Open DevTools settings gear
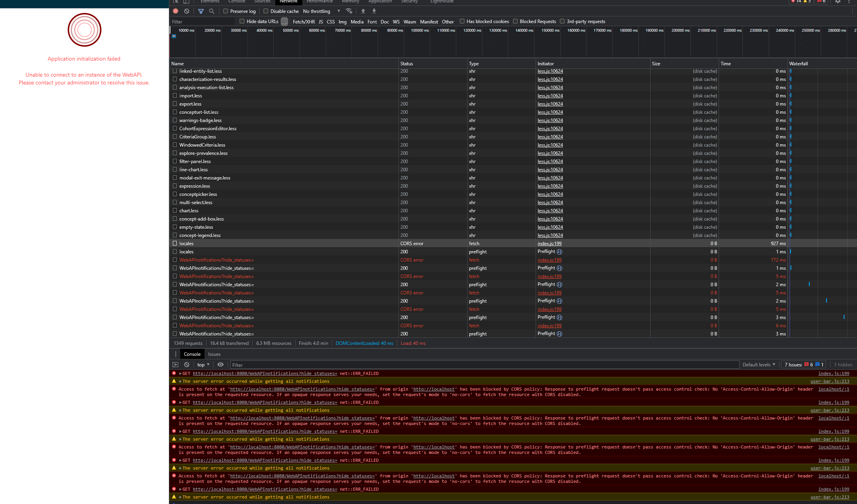This screenshot has width=857, height=504. [x=838, y=2]
